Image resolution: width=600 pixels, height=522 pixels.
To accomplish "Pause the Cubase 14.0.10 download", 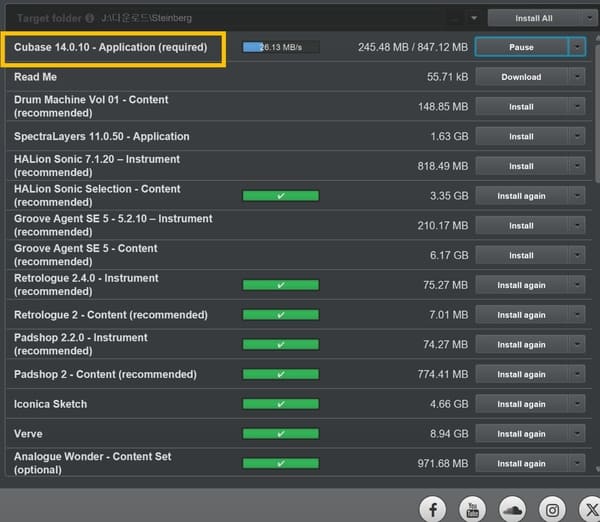I will 521,47.
